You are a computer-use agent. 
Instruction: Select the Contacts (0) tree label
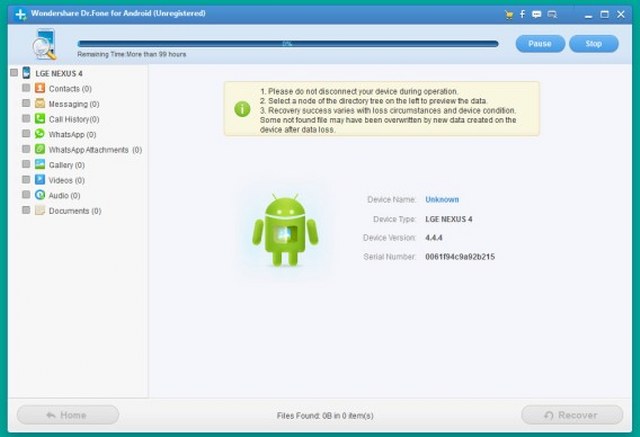click(70, 89)
